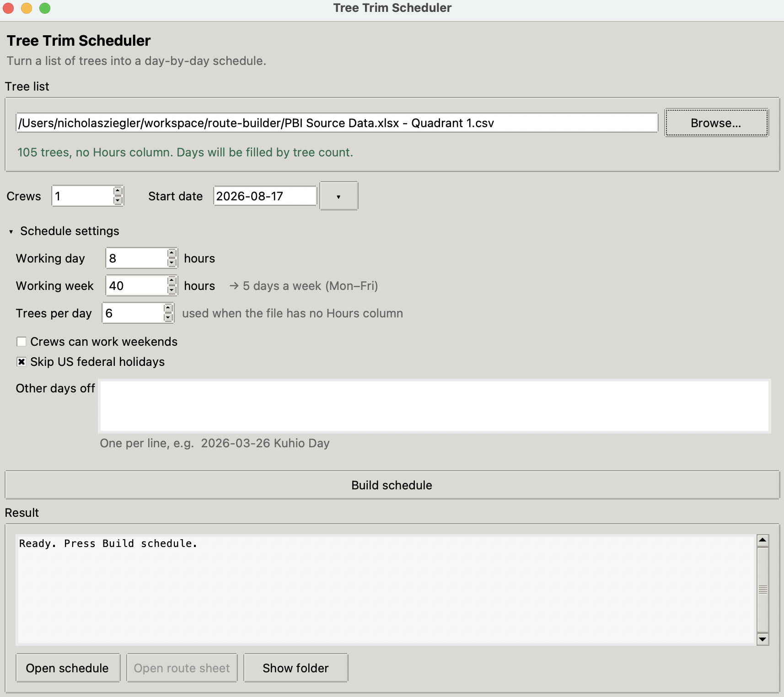Click the 'used when the file has no Hours column' hint

click(292, 313)
